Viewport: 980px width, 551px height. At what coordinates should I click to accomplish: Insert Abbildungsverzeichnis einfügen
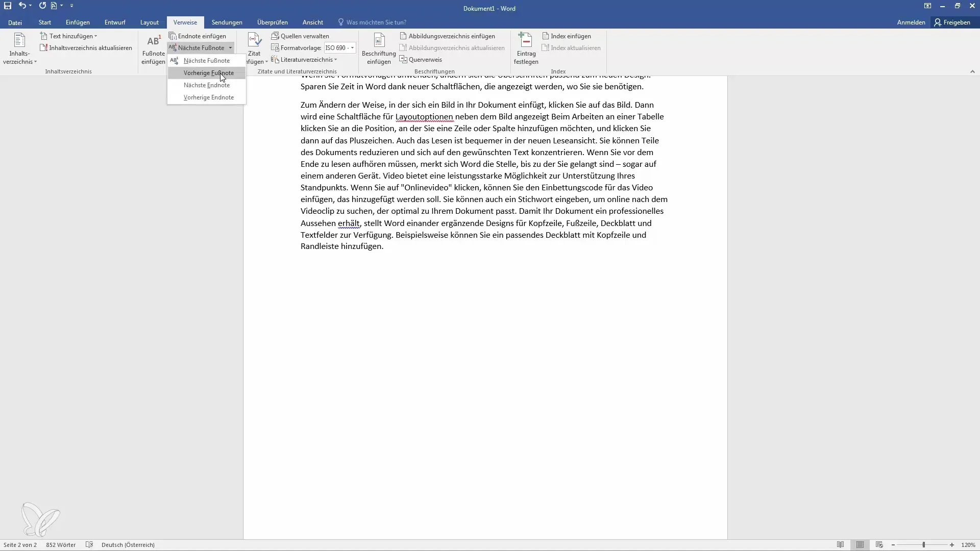(447, 36)
